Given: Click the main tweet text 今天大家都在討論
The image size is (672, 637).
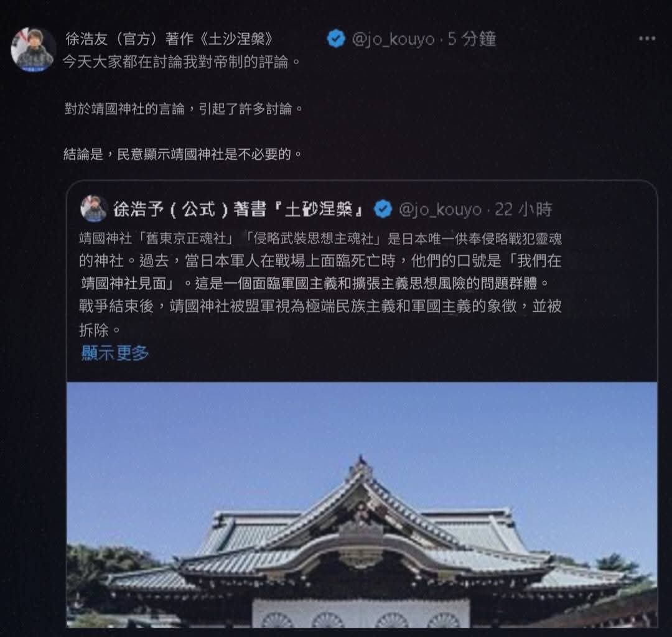Looking at the screenshot, I should pyautogui.click(x=182, y=62).
